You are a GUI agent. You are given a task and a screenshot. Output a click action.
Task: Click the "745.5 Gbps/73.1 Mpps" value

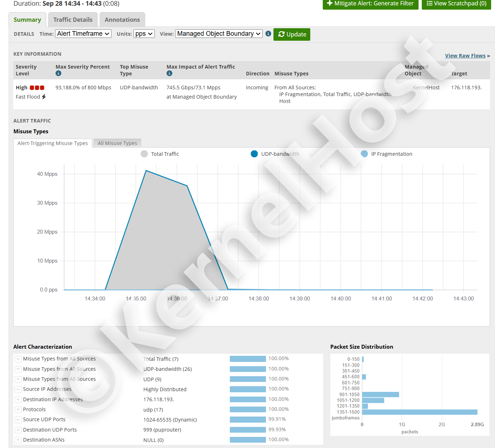coord(193,88)
